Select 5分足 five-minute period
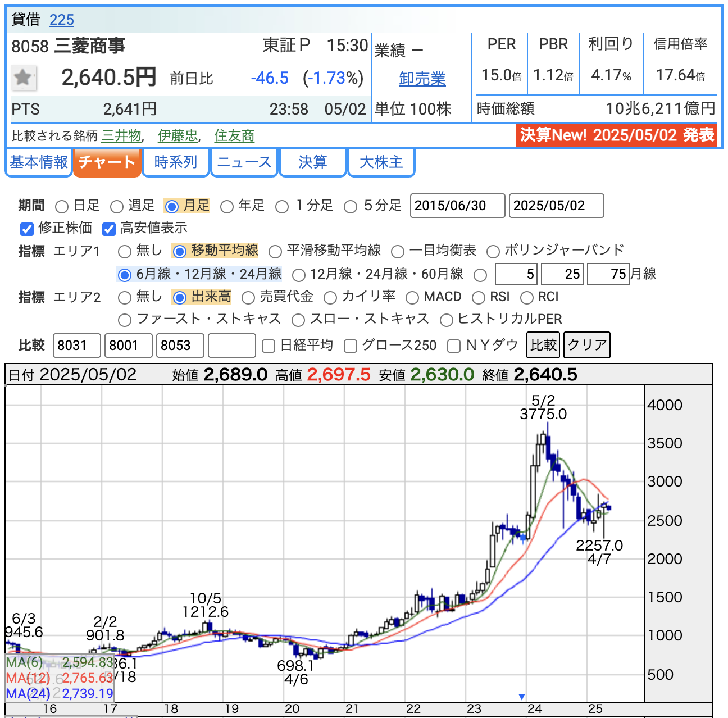Viewport: 728px width, 718px height. (351, 206)
